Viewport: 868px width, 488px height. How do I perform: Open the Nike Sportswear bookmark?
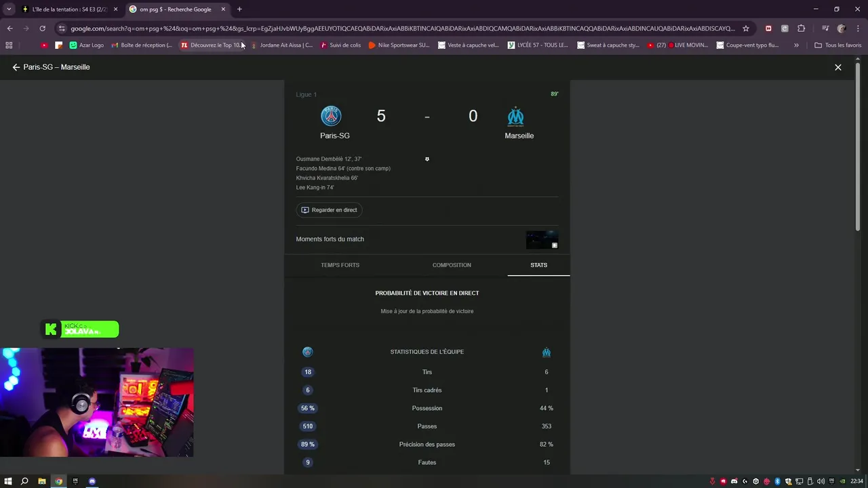point(399,45)
